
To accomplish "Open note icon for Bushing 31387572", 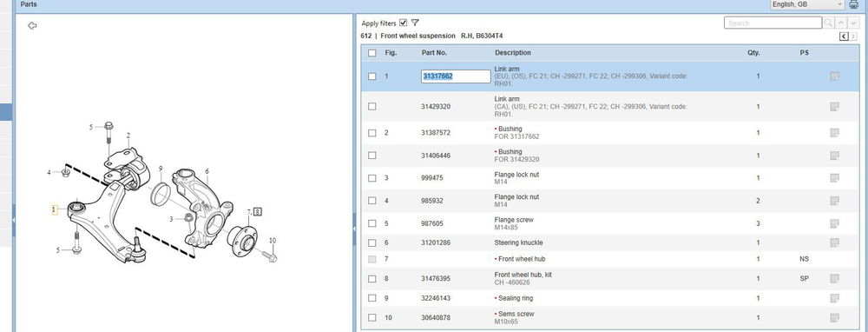I will (835, 133).
